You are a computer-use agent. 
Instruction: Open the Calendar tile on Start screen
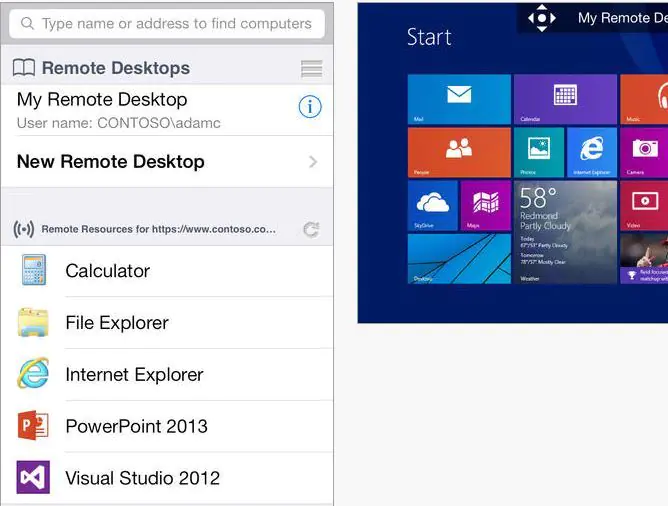click(565, 99)
